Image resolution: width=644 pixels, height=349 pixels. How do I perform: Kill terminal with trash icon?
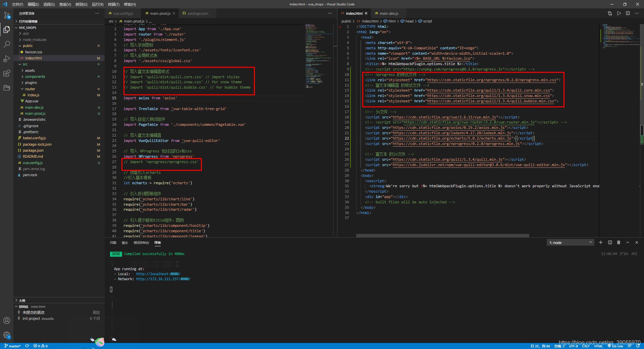[619, 242]
